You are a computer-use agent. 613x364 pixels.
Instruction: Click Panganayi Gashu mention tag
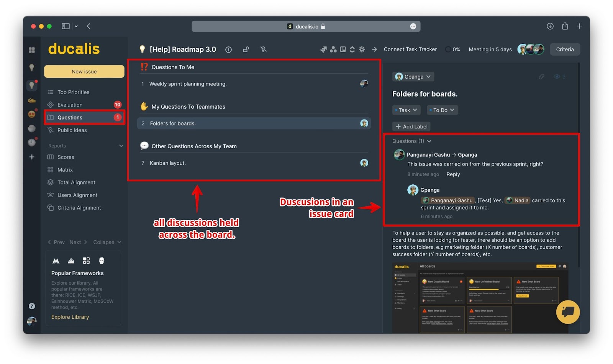click(447, 200)
